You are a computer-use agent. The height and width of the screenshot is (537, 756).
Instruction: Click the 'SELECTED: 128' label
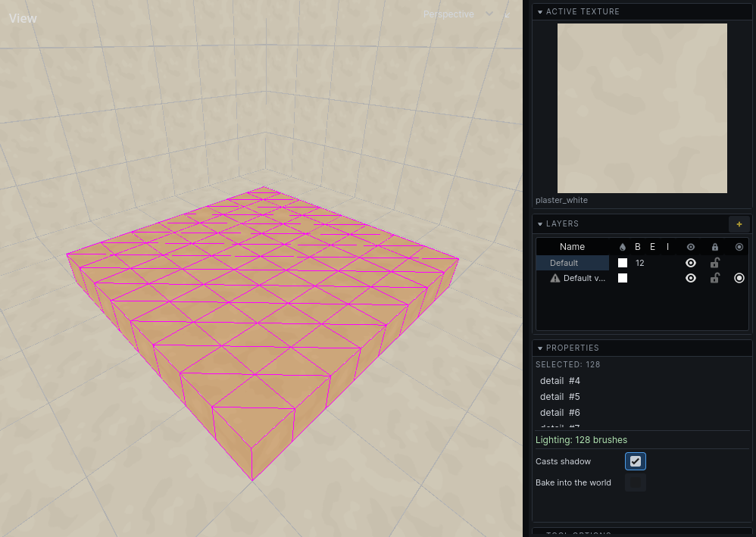tap(568, 364)
